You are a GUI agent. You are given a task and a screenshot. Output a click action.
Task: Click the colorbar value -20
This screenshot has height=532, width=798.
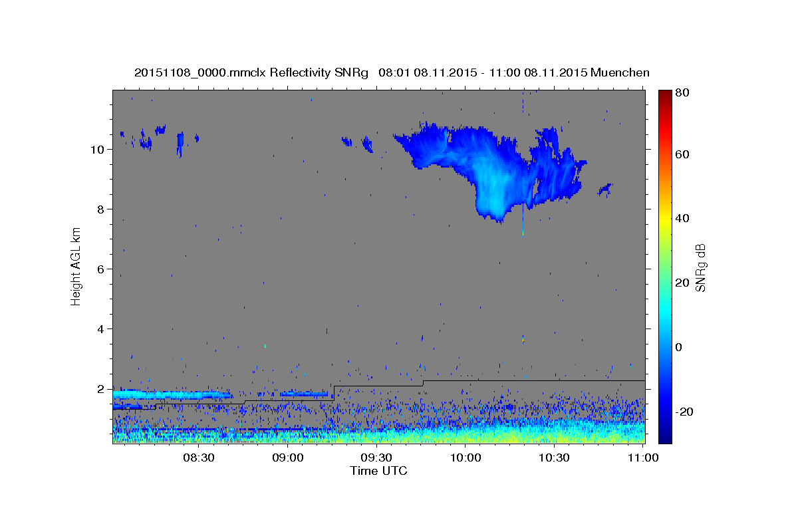coord(686,412)
